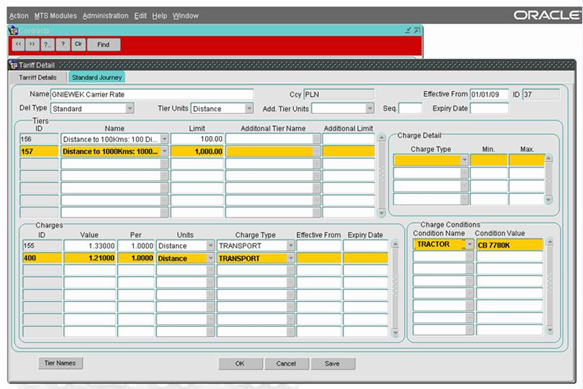Open the Tier Units dropdown
The width and height of the screenshot is (583, 389).
pyautogui.click(x=249, y=109)
